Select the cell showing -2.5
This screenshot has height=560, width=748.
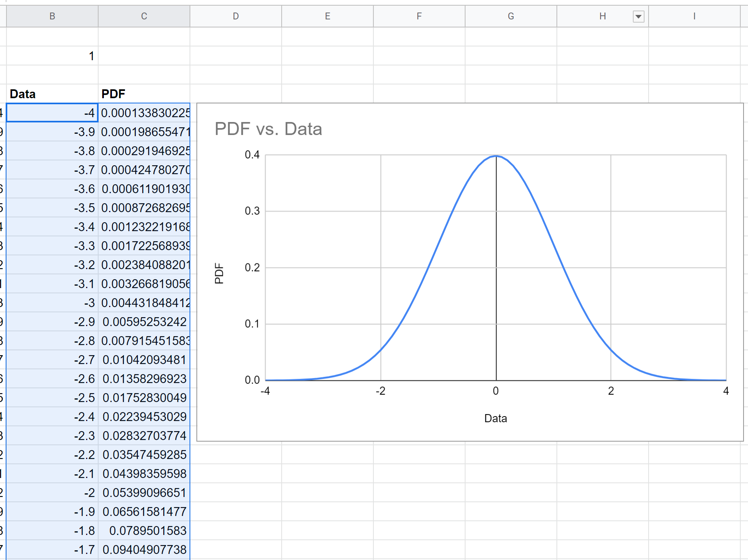click(x=52, y=398)
